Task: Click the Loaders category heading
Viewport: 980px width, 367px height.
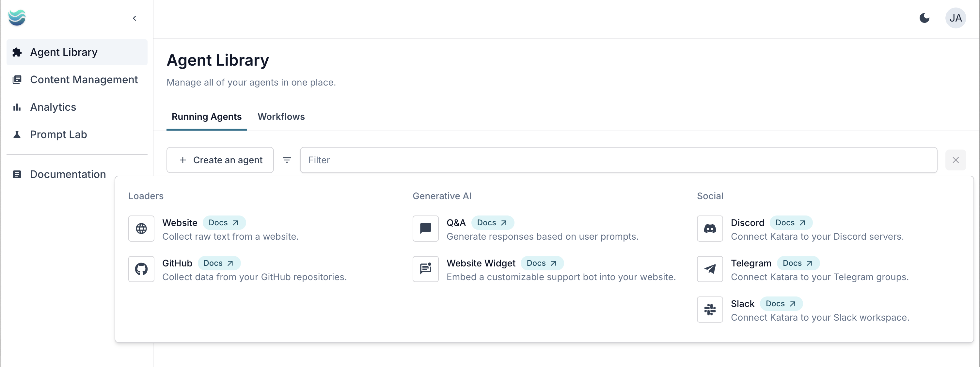Action: (x=146, y=196)
